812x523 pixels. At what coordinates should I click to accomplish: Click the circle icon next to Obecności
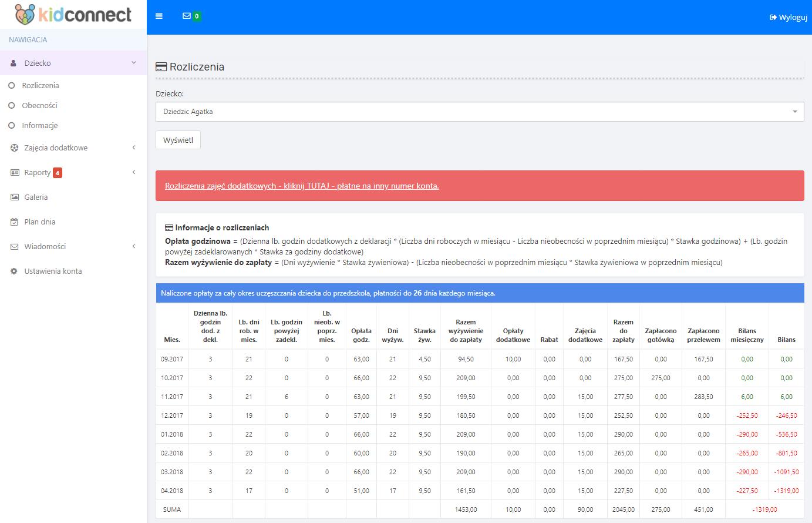coord(11,105)
